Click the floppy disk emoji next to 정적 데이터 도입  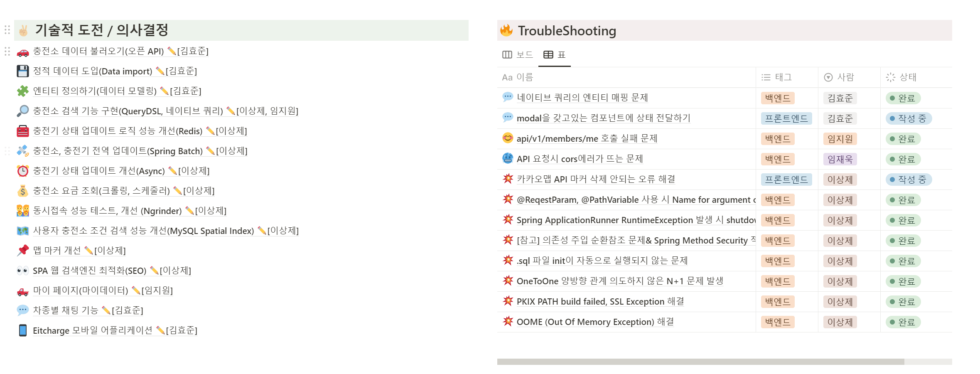pos(22,71)
